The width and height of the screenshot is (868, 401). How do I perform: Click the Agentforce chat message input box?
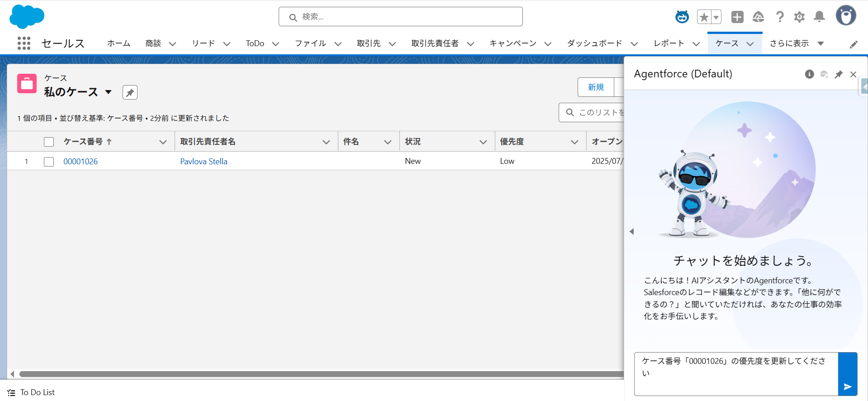(736, 374)
